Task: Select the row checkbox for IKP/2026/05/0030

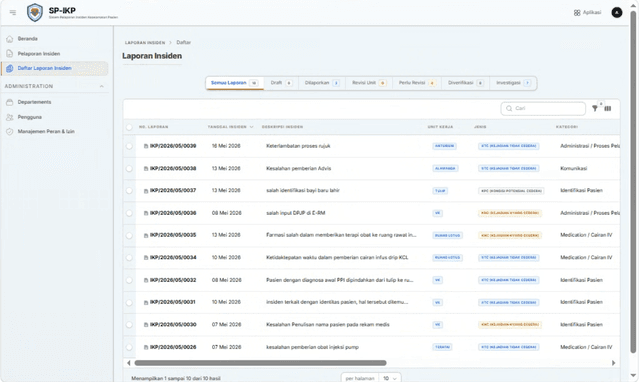Action: click(129, 325)
